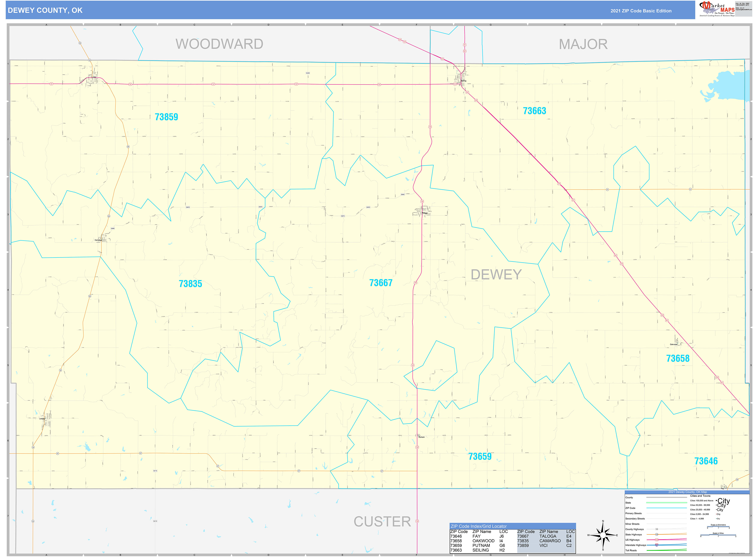The width and height of the screenshot is (756, 557).
Task: Click the US Highways shield symbol in legend
Action: pyautogui.click(x=657, y=540)
